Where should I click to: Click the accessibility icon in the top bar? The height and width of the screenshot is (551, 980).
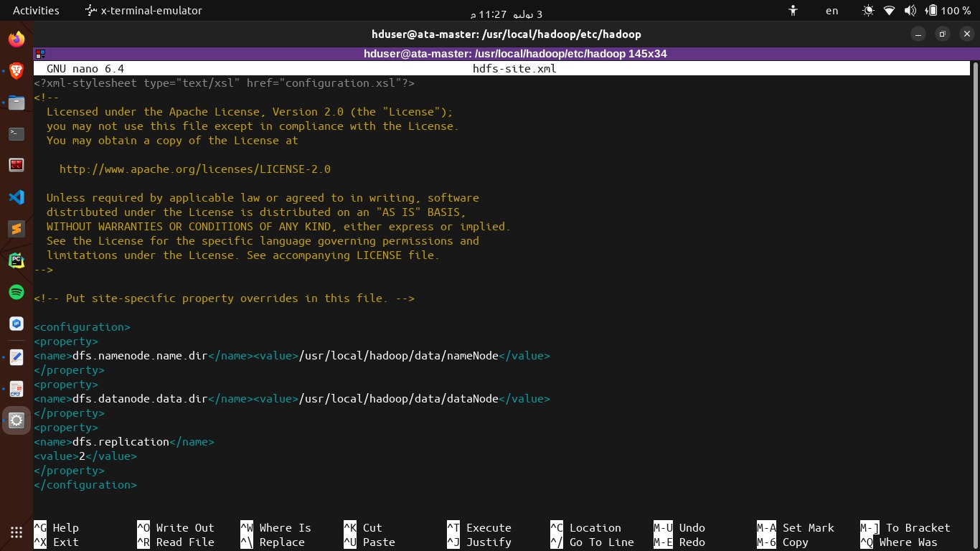pos(793,11)
